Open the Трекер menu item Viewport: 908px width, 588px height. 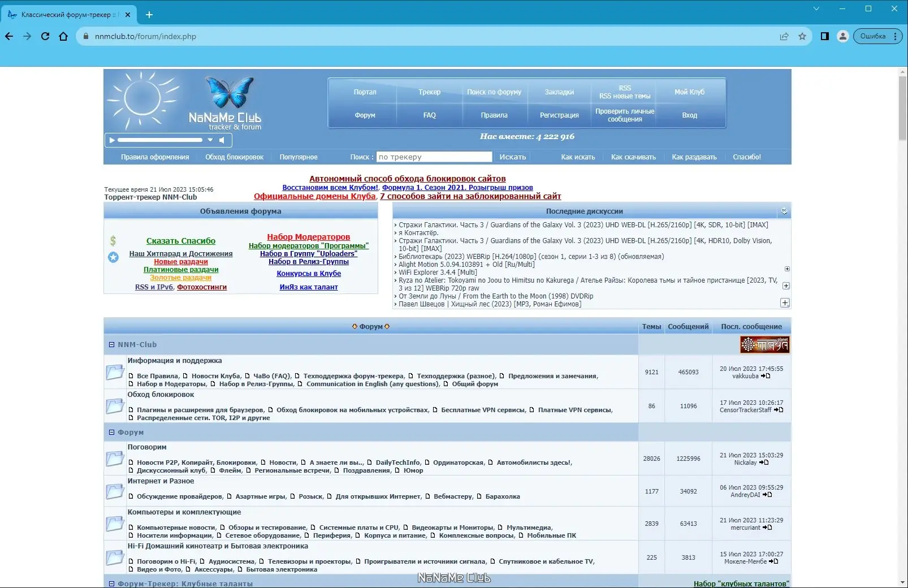(430, 92)
